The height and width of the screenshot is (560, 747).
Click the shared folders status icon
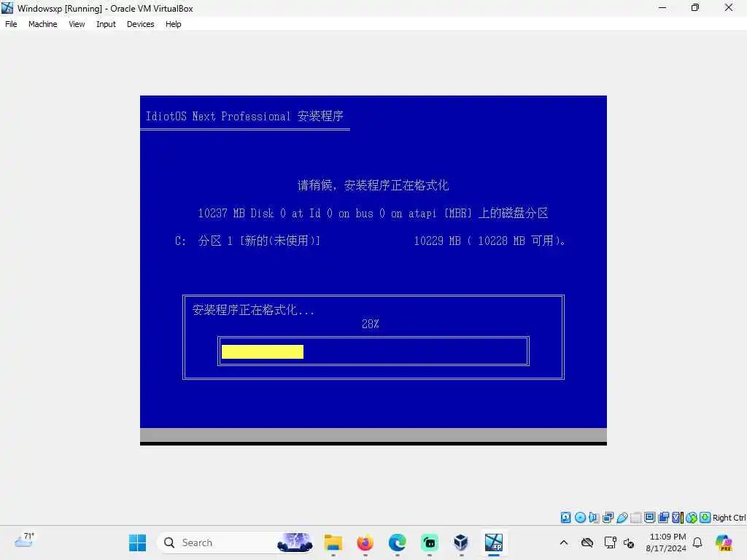pyautogui.click(x=635, y=518)
